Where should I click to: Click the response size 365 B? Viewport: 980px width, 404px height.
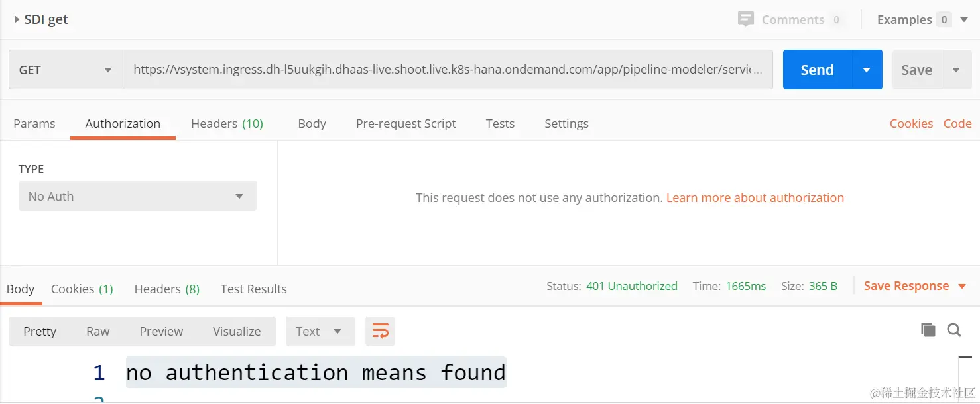click(x=823, y=286)
